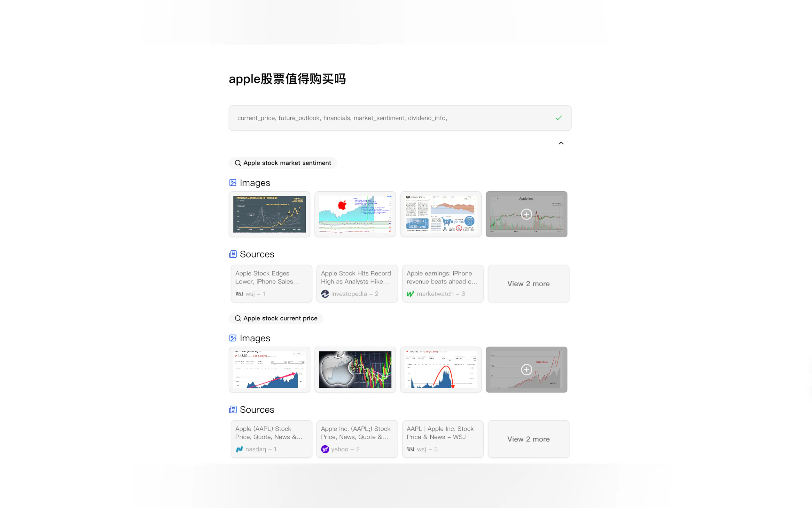Open the market capitalization dark chart thumbnail
The image size is (812, 508).
269,214
